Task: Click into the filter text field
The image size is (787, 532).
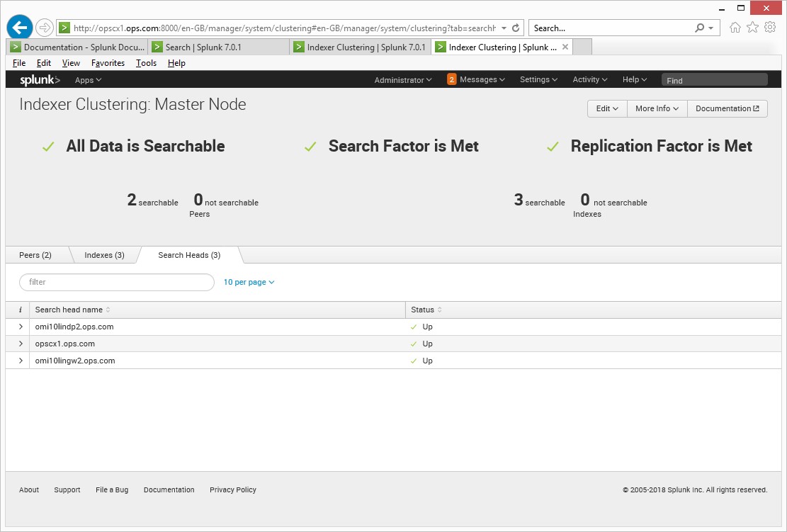Action: pos(117,282)
